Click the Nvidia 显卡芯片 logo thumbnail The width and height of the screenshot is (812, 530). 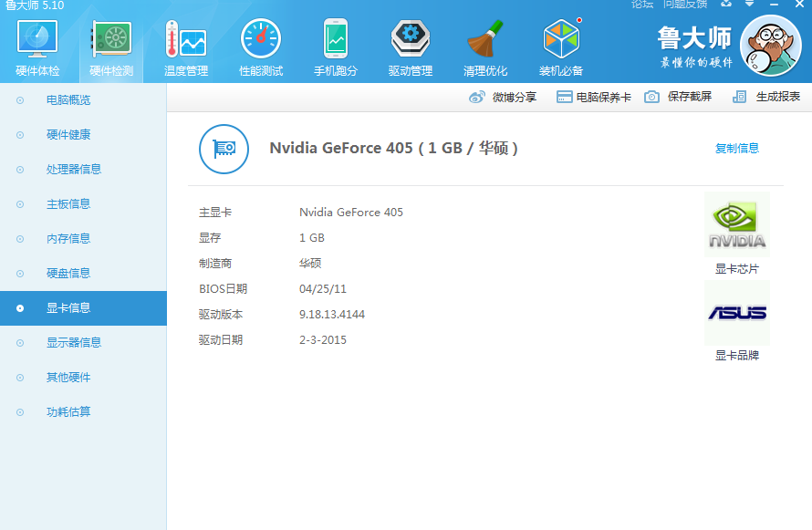(737, 224)
